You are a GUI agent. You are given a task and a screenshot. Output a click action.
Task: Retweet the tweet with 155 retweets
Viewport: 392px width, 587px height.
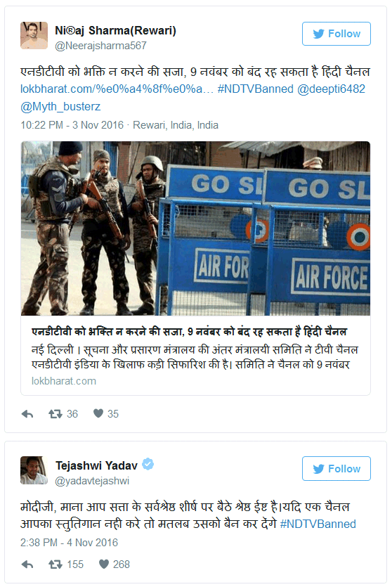coord(55,565)
